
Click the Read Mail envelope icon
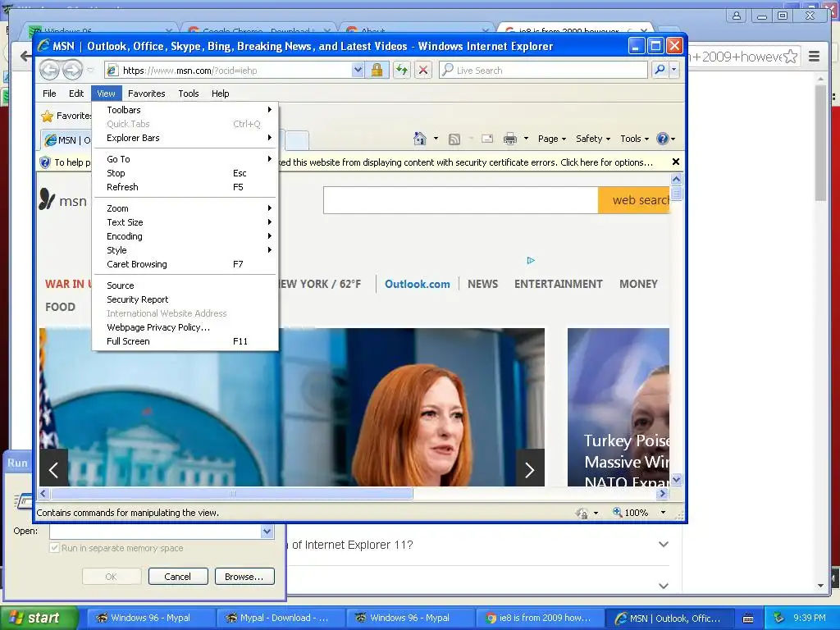(487, 139)
